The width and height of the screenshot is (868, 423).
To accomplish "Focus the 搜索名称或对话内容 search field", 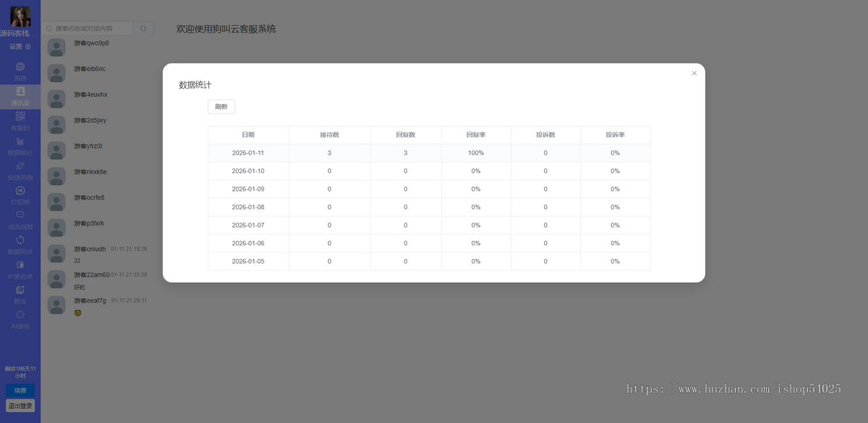I will pos(88,28).
